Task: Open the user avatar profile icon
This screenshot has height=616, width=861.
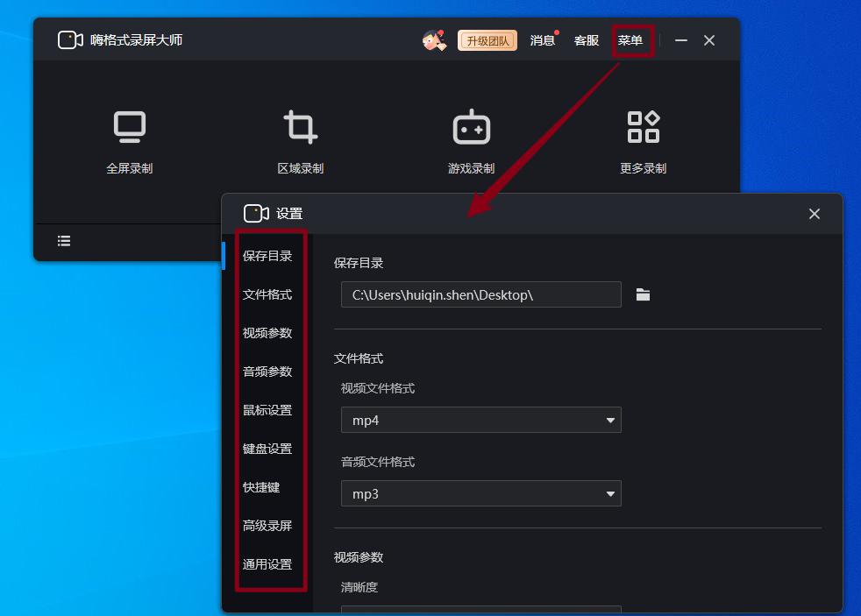Action: [x=433, y=39]
